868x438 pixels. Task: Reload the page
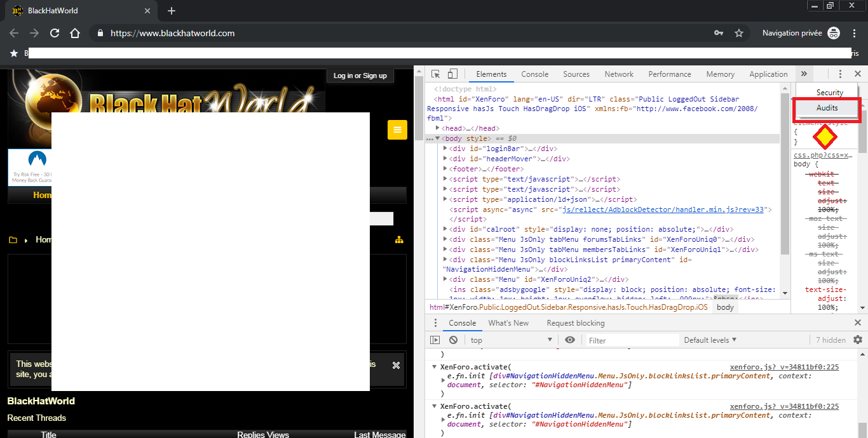pyautogui.click(x=55, y=33)
